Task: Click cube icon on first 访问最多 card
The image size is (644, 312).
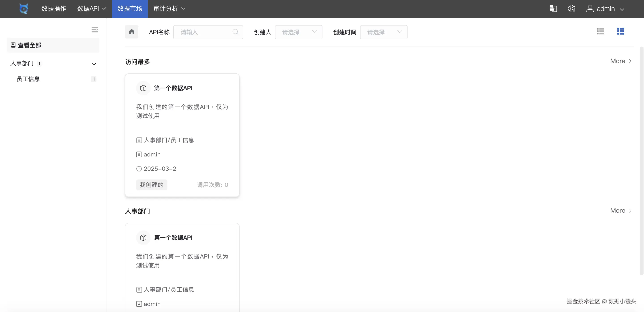Action: click(143, 88)
